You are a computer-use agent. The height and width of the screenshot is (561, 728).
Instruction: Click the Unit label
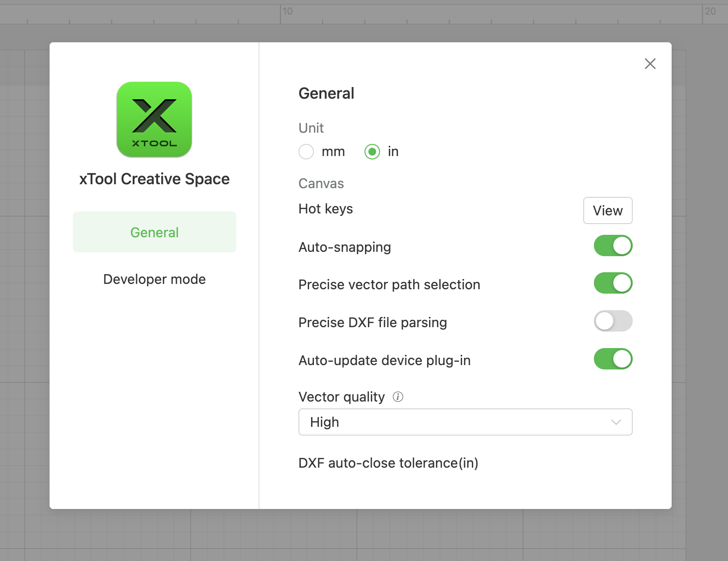pos(311,128)
